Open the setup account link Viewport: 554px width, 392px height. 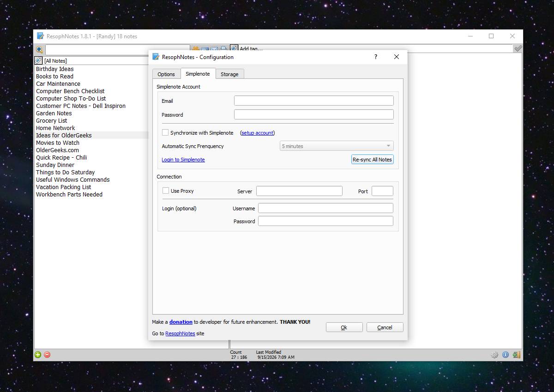pos(258,133)
